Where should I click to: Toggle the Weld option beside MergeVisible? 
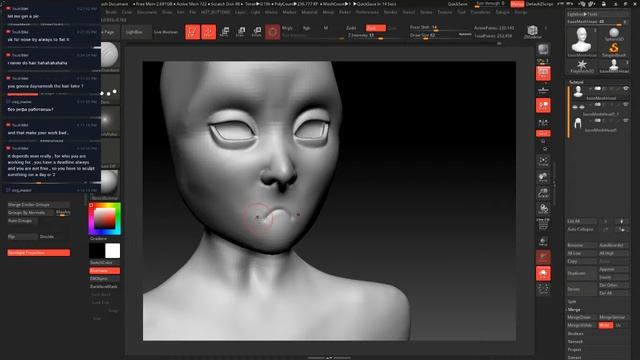point(605,325)
